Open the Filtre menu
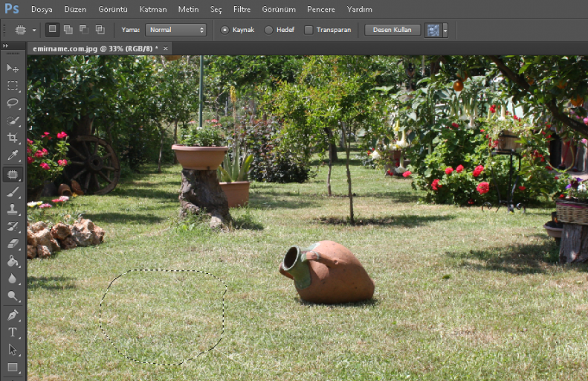The height and width of the screenshot is (381, 588). [242, 9]
